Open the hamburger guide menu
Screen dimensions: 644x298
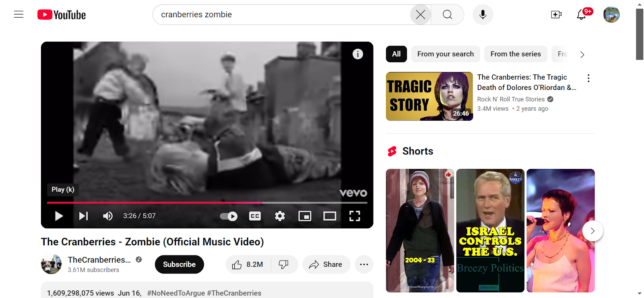[x=19, y=14]
